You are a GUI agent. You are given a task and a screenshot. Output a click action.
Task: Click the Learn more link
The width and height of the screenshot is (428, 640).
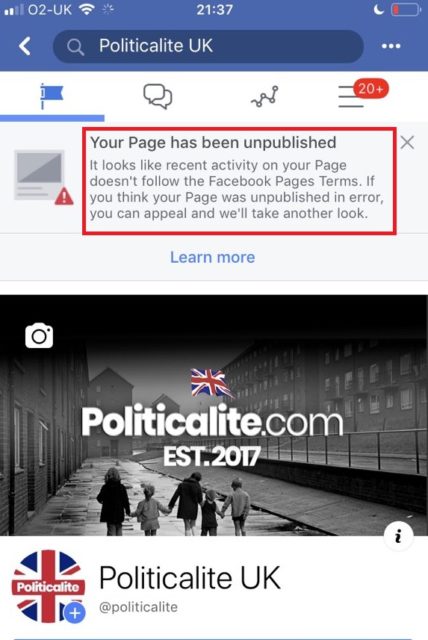tap(213, 257)
